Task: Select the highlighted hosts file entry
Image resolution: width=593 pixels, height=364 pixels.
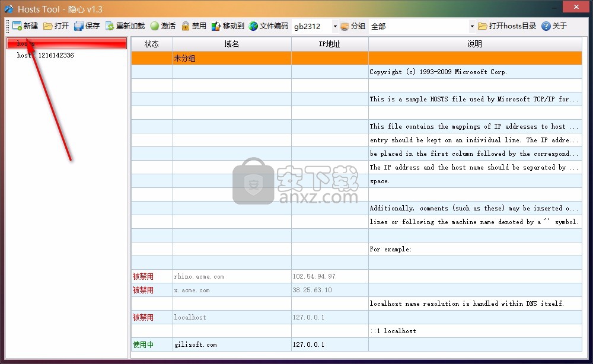Action: pos(66,43)
